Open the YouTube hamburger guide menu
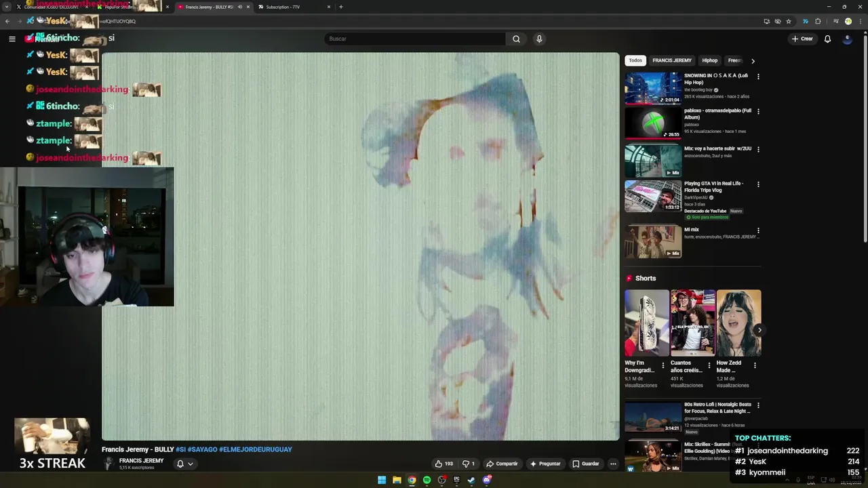The image size is (868, 488). (12, 39)
